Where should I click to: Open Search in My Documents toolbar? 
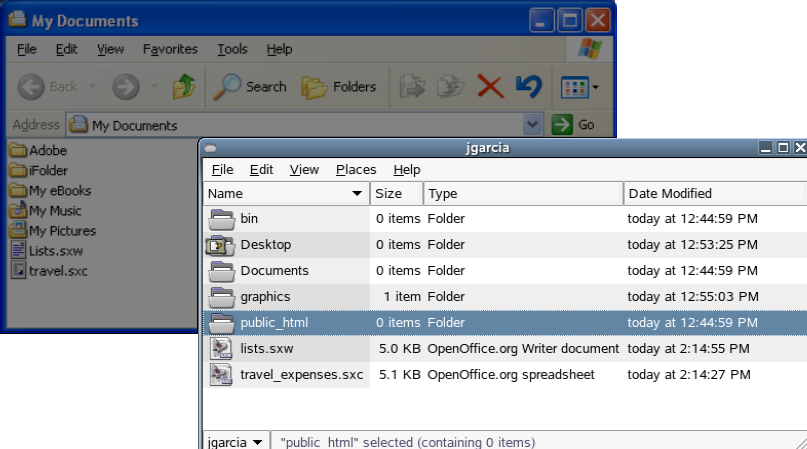point(250,87)
